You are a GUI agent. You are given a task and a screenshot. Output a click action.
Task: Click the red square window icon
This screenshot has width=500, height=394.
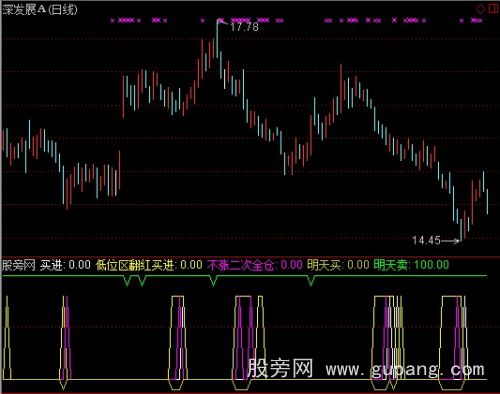click(x=493, y=8)
